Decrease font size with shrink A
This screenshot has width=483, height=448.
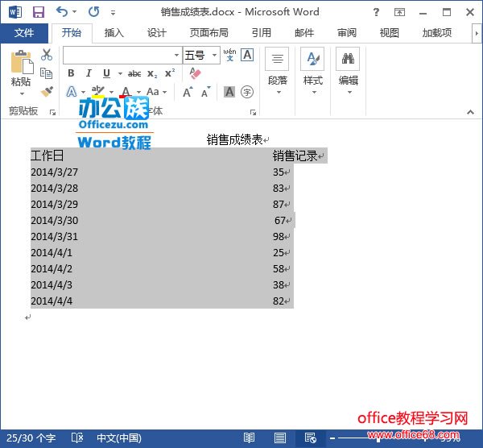tap(205, 92)
